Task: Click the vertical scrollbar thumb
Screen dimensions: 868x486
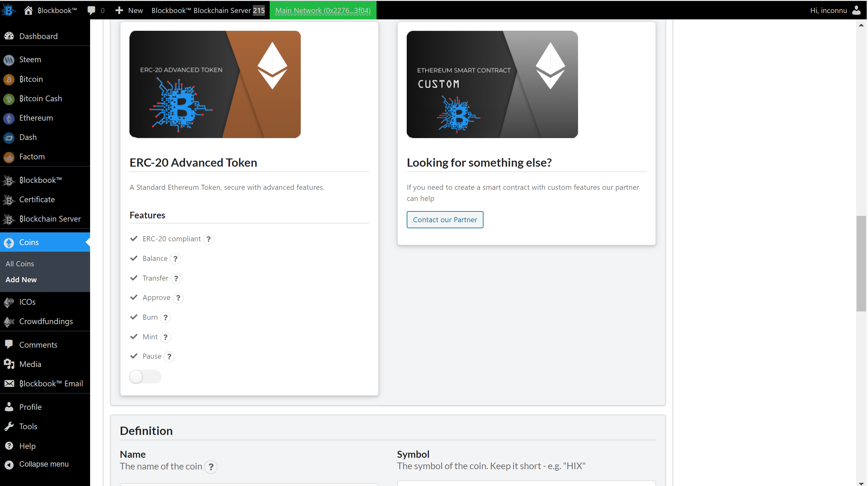Action: click(x=861, y=263)
